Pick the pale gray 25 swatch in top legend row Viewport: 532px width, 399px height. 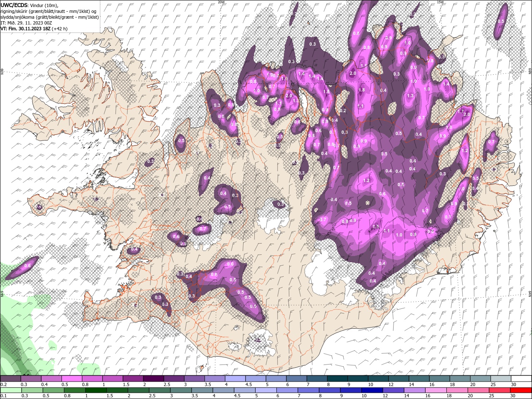coord(501,379)
